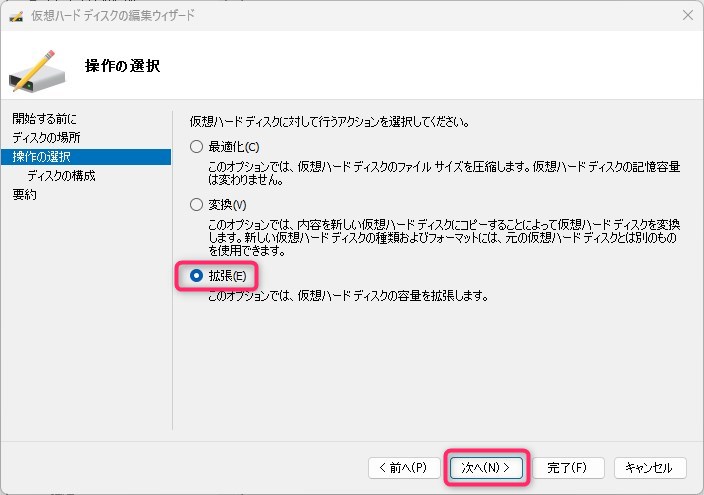This screenshot has width=704, height=495.
Task: Select the highlighted 操作の選択 sidebar step
Action: pos(41,156)
